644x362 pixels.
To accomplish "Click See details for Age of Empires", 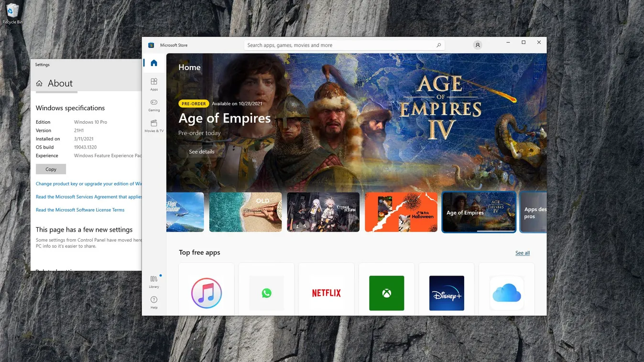I will (x=202, y=152).
